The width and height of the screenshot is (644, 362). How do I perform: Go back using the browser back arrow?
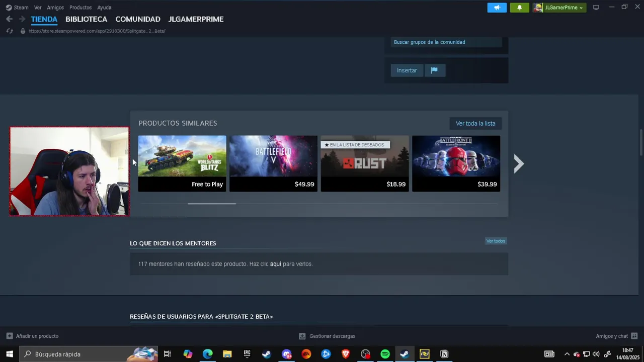click(x=9, y=19)
